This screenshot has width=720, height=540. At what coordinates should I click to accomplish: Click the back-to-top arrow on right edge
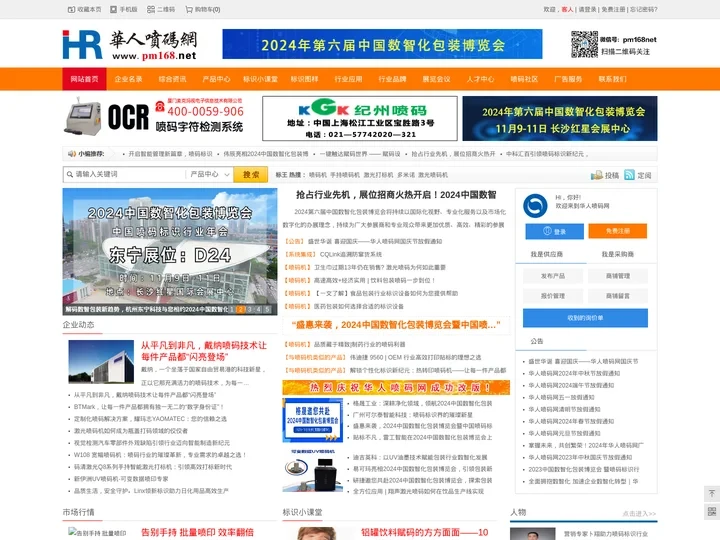(712, 494)
